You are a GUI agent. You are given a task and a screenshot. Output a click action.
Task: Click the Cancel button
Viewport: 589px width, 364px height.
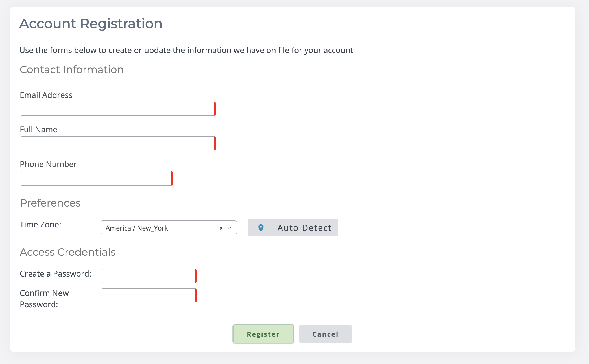pyautogui.click(x=325, y=334)
